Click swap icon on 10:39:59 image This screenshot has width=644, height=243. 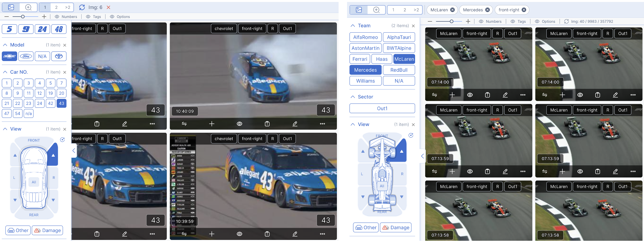pyautogui.click(x=184, y=234)
